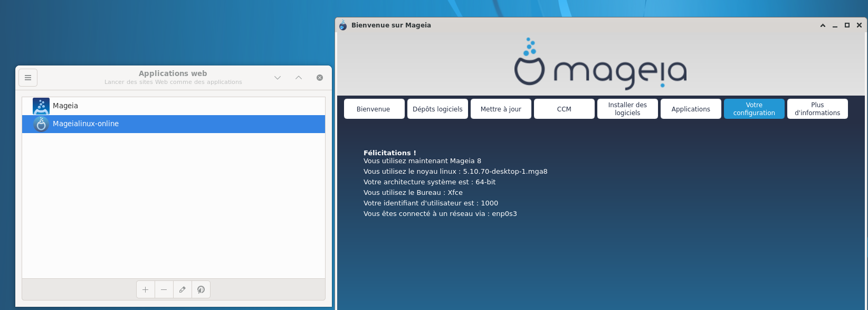Image resolution: width=868 pixels, height=310 pixels.
Task: Maximize the Bienvenue sur Mageia window
Action: click(847, 25)
